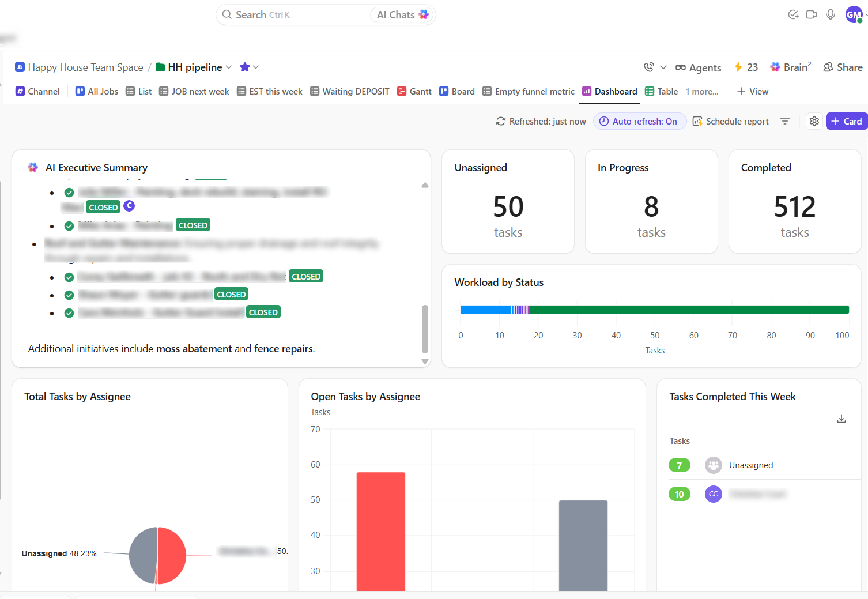Click the purple striped workload bar segment

pyautogui.click(x=521, y=310)
